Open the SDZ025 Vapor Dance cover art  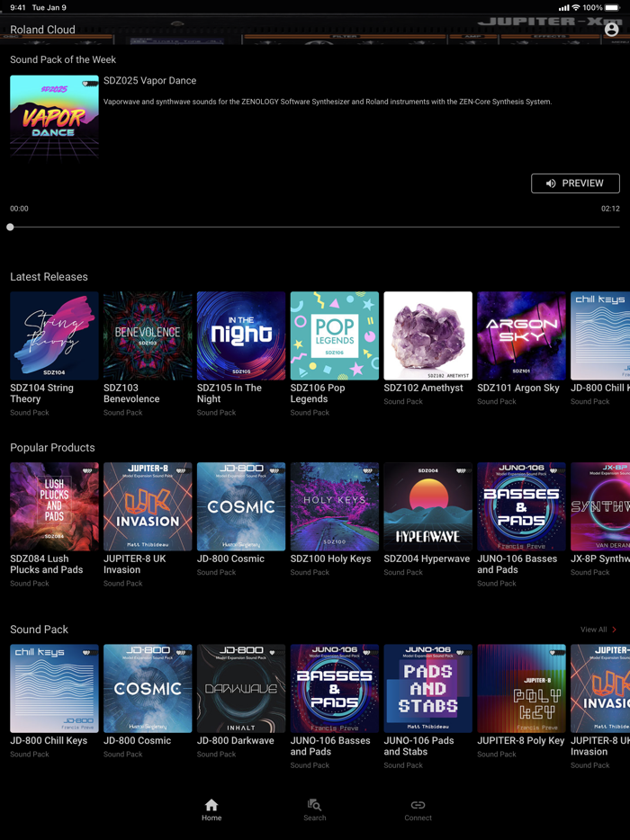click(54, 119)
